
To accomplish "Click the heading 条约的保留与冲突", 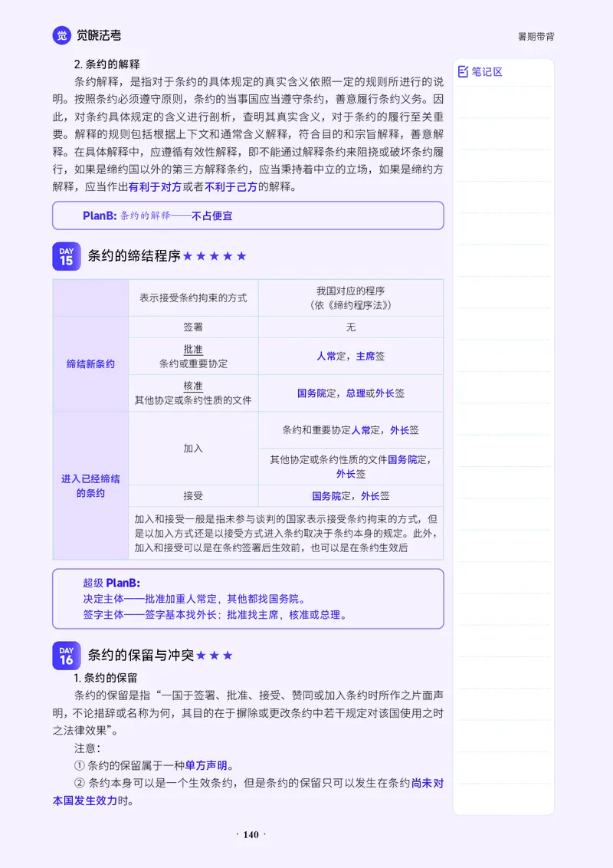I will pyautogui.click(x=141, y=655).
